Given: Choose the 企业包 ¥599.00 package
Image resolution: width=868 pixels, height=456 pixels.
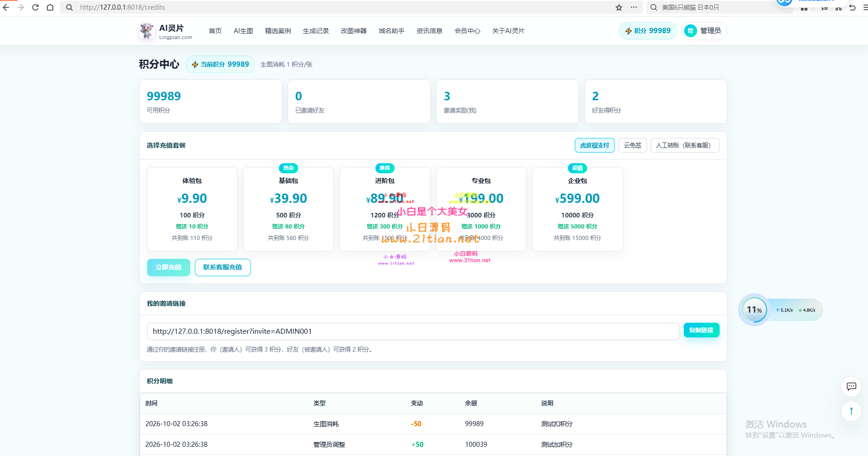Looking at the screenshot, I should coord(578,209).
